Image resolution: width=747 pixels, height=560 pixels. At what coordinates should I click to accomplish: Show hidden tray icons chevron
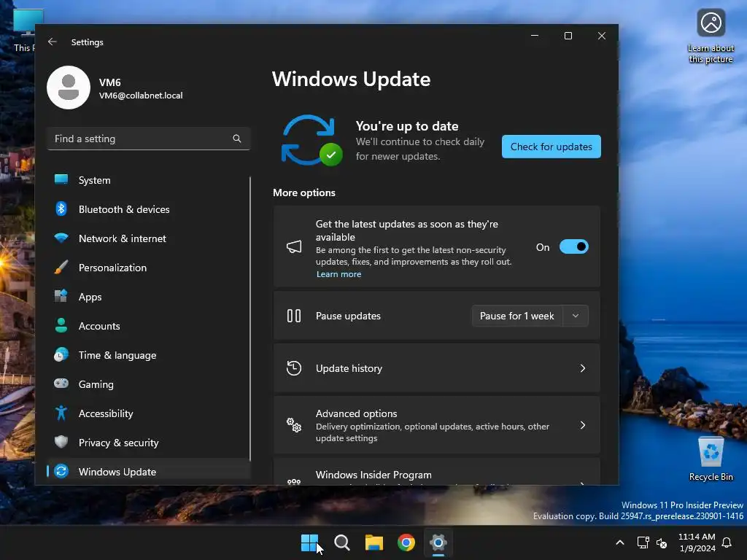(x=620, y=542)
